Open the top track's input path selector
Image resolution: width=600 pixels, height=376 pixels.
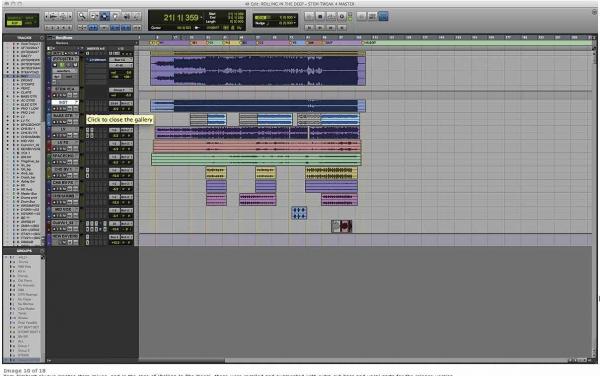(121, 60)
